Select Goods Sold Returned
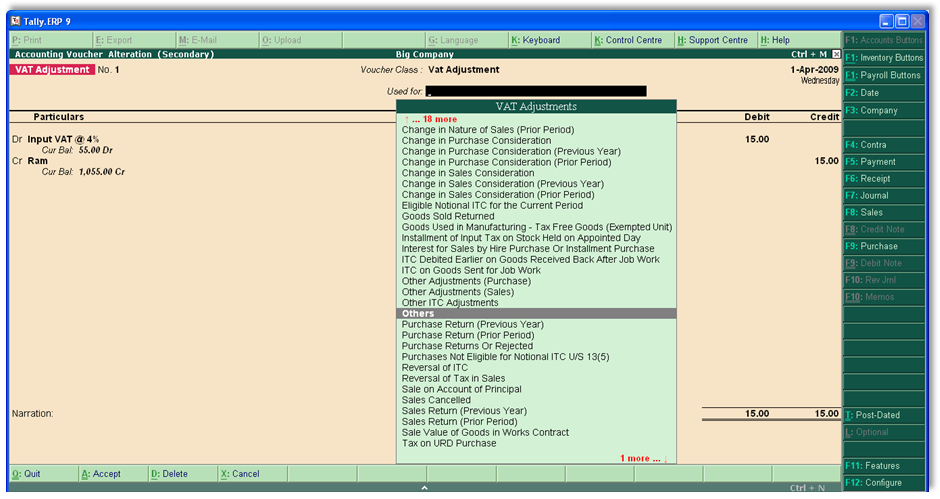 click(x=448, y=216)
